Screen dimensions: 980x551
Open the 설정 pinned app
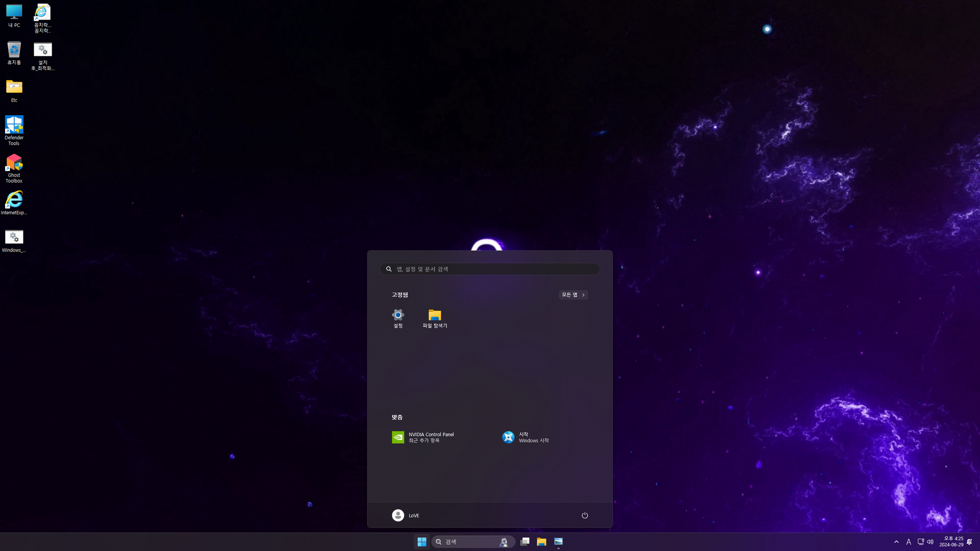click(x=398, y=318)
